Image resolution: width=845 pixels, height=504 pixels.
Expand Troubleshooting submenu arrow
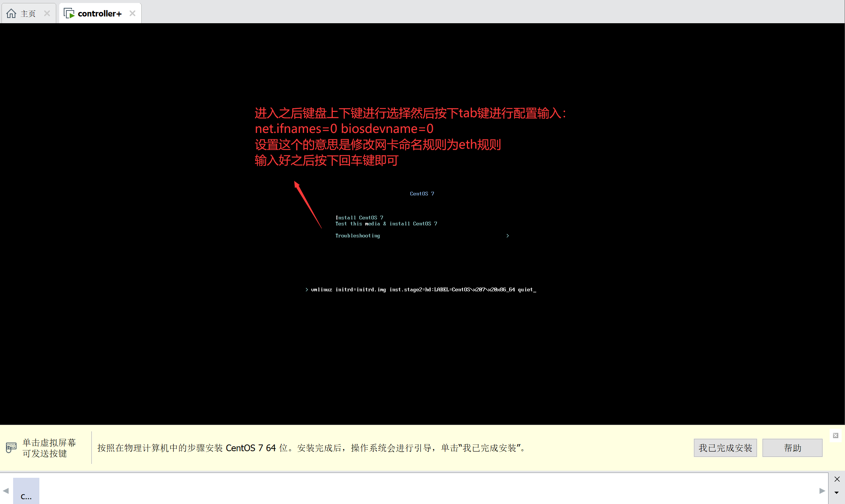(x=507, y=236)
